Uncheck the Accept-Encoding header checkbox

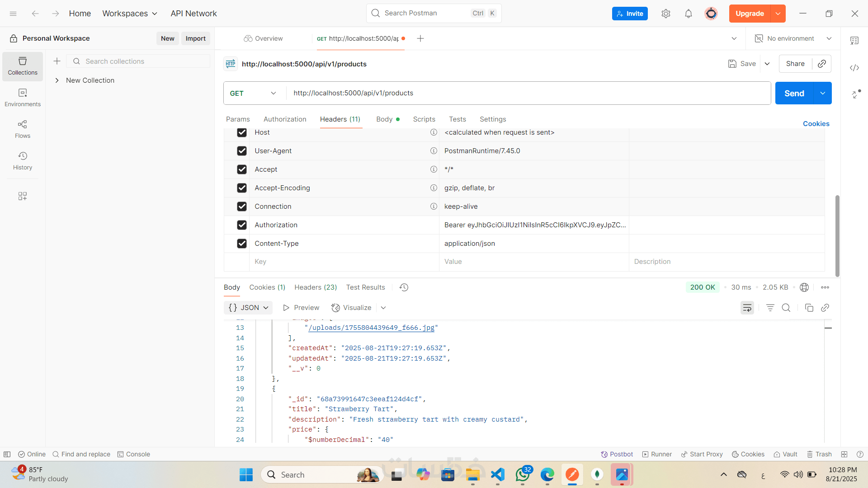click(242, 188)
